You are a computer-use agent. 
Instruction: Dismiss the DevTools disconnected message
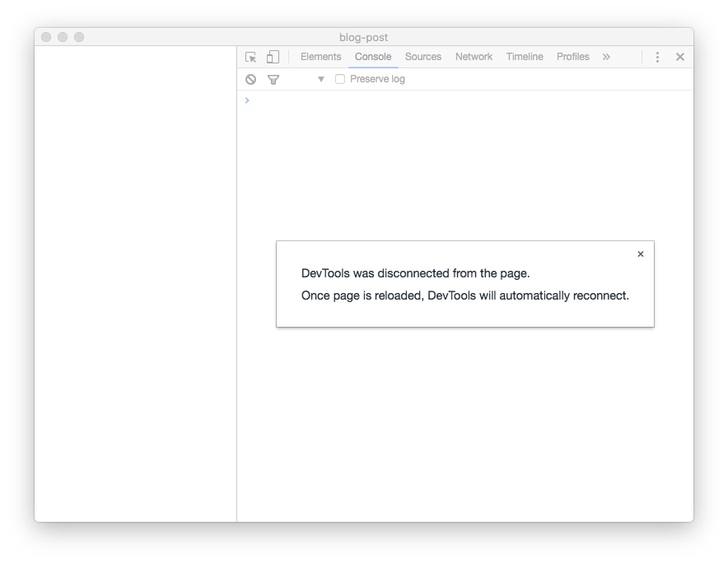click(x=641, y=254)
